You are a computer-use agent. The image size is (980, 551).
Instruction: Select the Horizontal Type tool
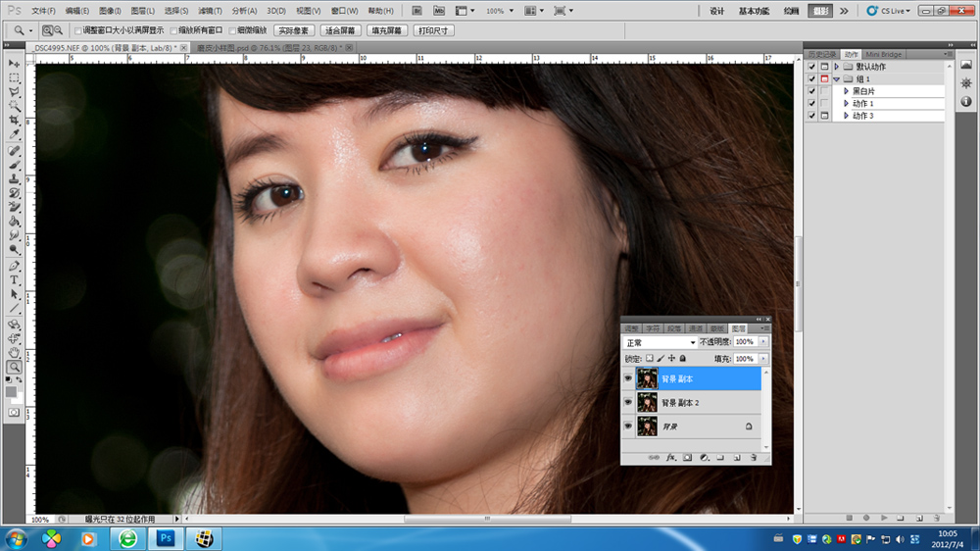tap(15, 279)
